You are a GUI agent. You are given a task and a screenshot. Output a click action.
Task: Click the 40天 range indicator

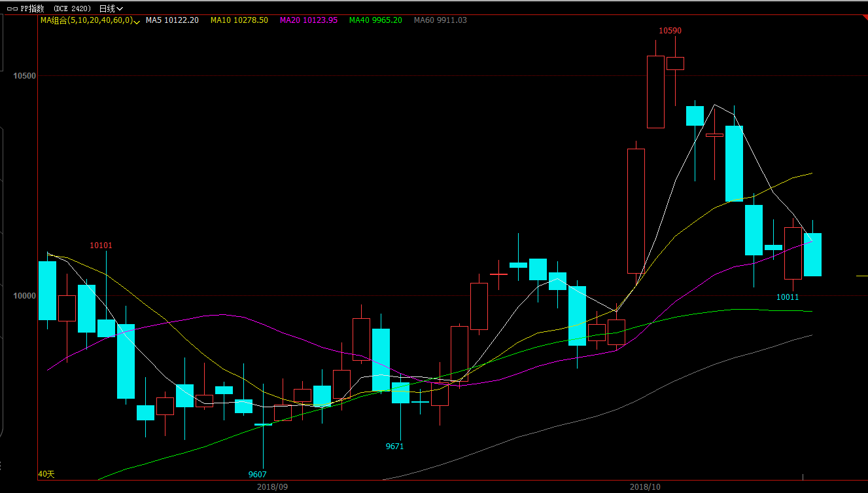[46, 474]
